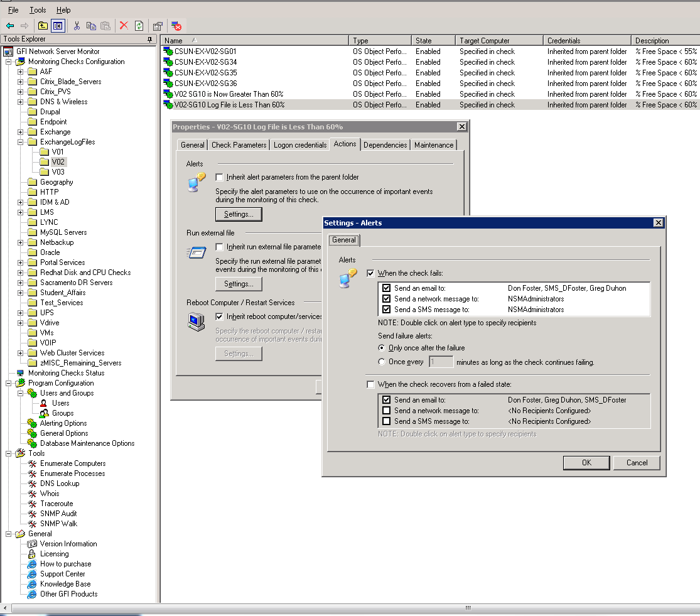Screen dimensions: 700x616
Task: Open Properties from the toolbar icon
Action: click(158, 26)
